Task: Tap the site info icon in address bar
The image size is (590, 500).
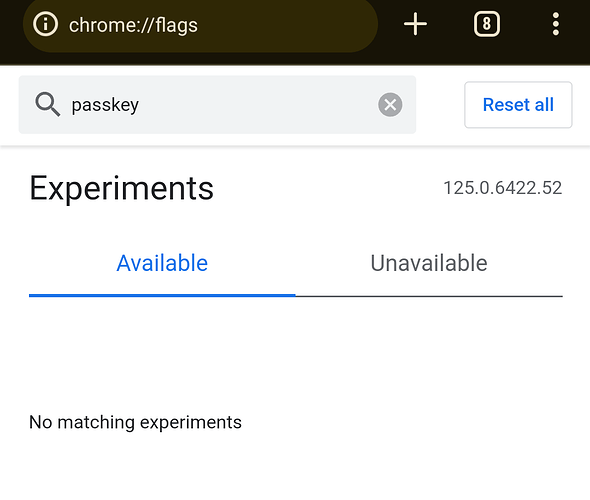Action: [x=46, y=24]
